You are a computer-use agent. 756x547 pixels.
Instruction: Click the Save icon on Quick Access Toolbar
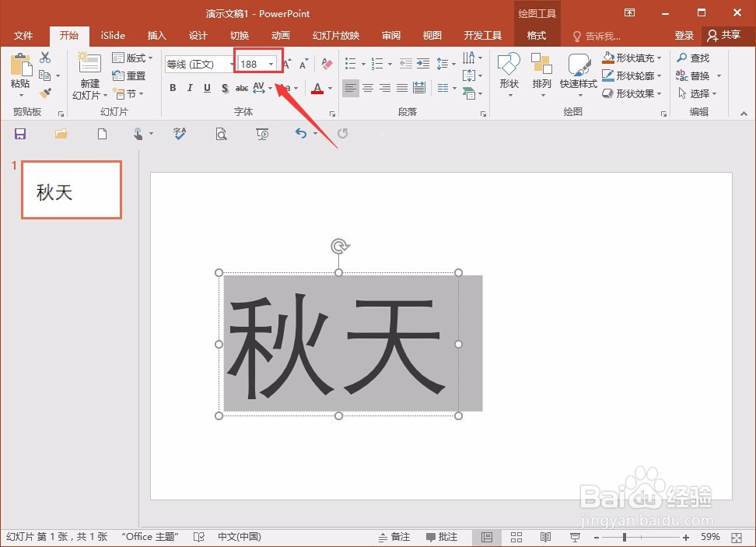tap(20, 133)
